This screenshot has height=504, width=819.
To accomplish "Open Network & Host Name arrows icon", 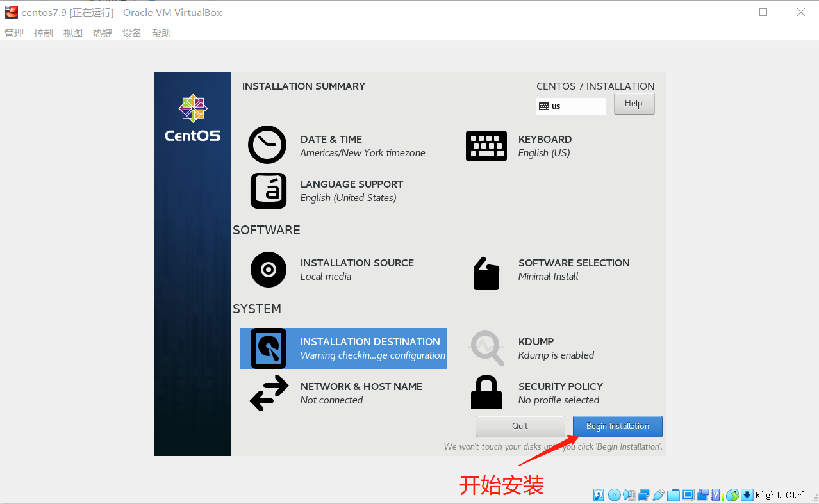I will 269,393.
